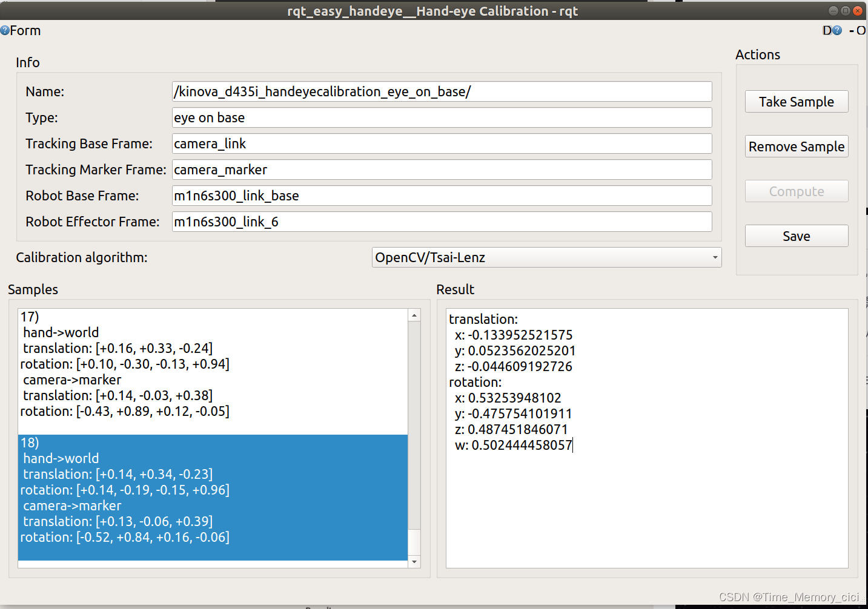868x609 pixels.
Task: Click 'rotation: [+0.10, -0.30, -0.13, +0.94]' line
Action: pos(125,364)
